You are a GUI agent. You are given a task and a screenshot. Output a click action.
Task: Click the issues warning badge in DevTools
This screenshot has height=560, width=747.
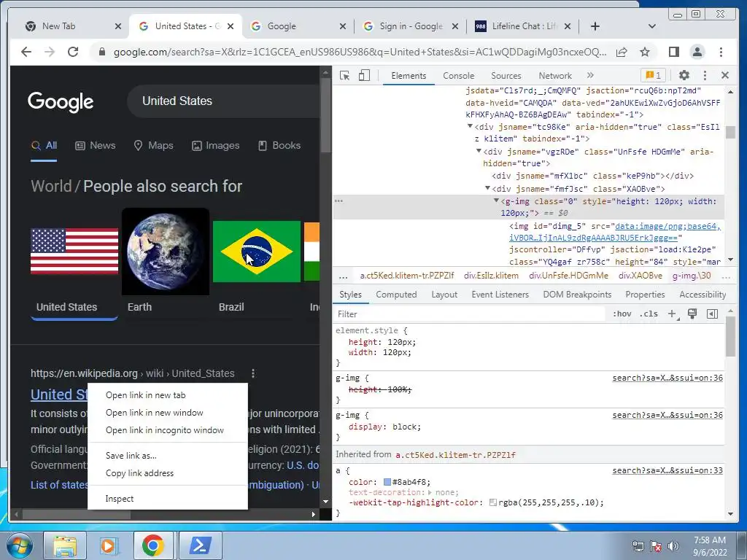point(653,75)
